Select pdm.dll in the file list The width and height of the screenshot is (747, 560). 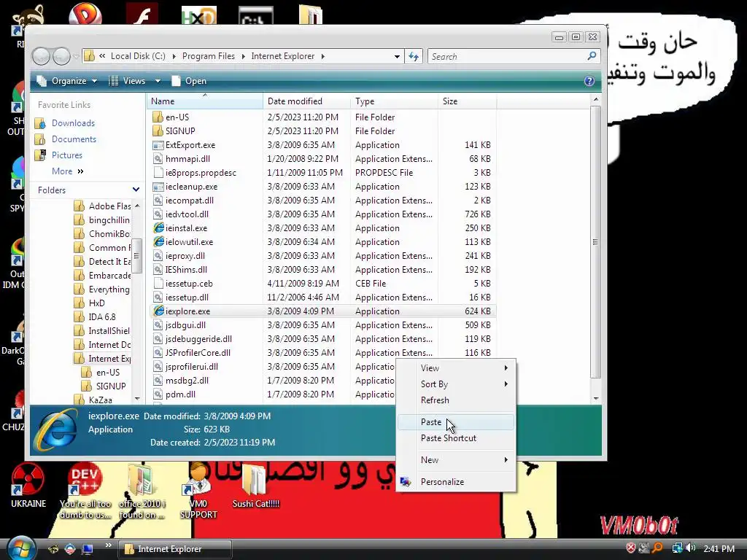(180, 394)
